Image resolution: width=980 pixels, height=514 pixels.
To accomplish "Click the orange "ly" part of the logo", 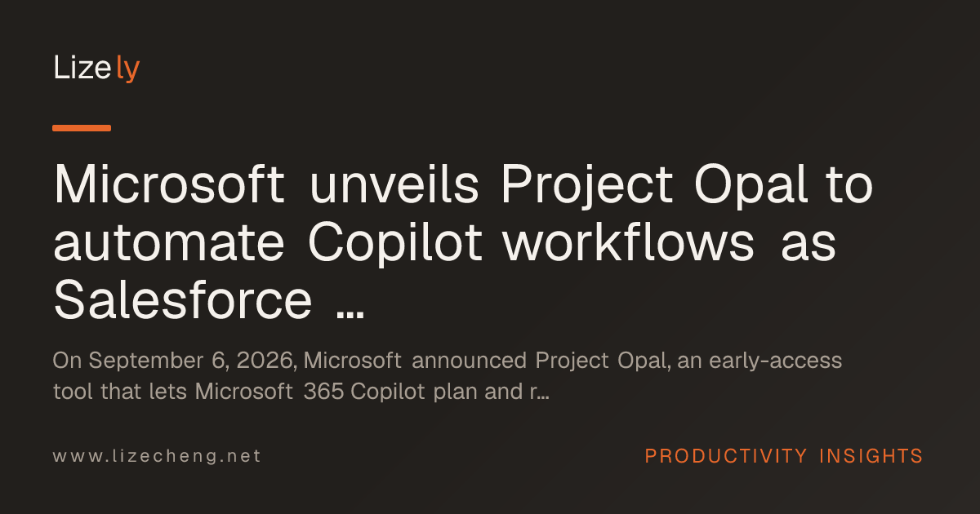I will pos(128,71).
